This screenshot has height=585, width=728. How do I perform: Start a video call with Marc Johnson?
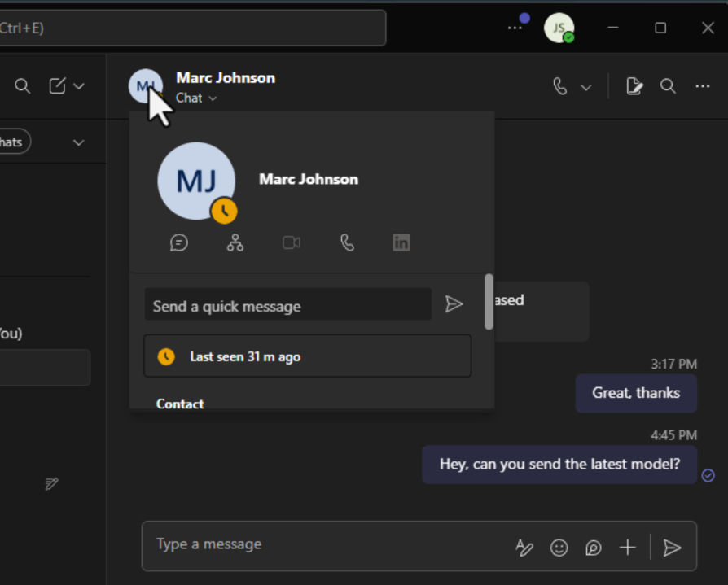tap(291, 242)
